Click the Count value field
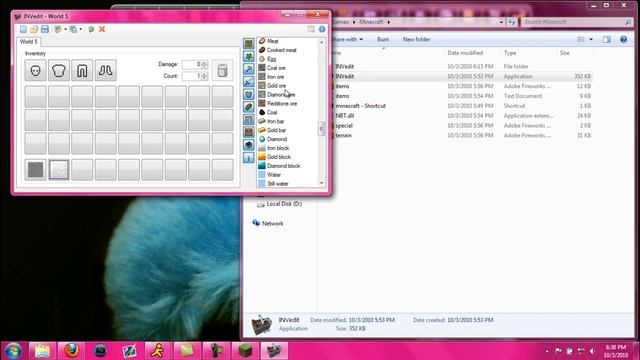Viewport: 640px width, 360px height. 191,76
